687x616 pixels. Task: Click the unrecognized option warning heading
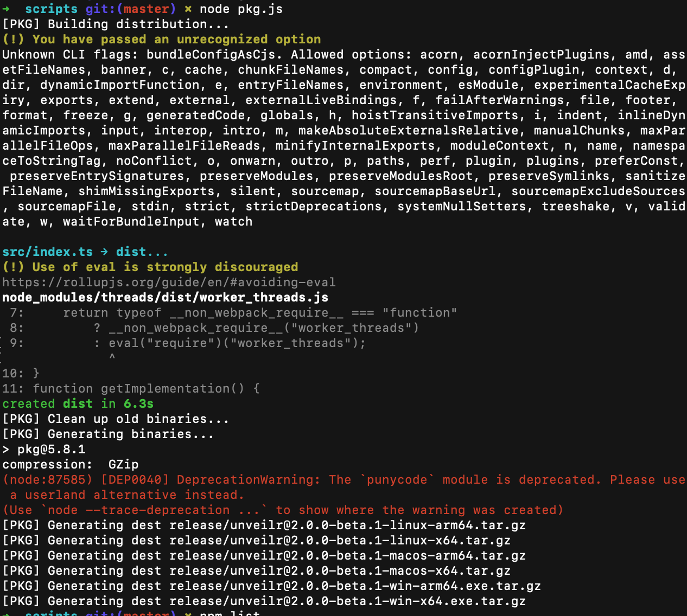coord(162,40)
